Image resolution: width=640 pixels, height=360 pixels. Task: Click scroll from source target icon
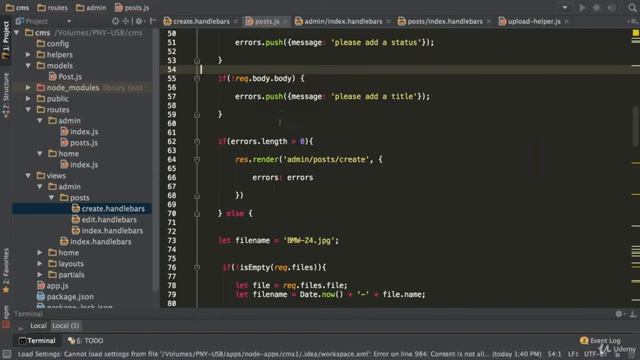point(116,21)
